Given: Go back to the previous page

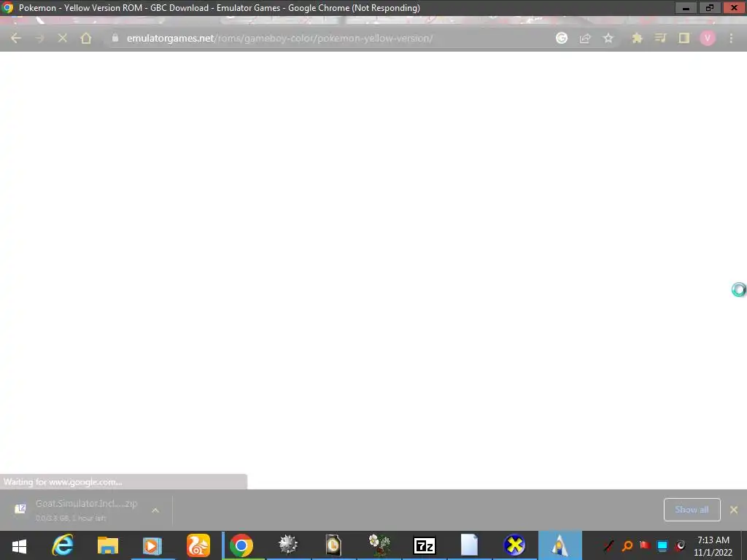Looking at the screenshot, I should tap(16, 38).
